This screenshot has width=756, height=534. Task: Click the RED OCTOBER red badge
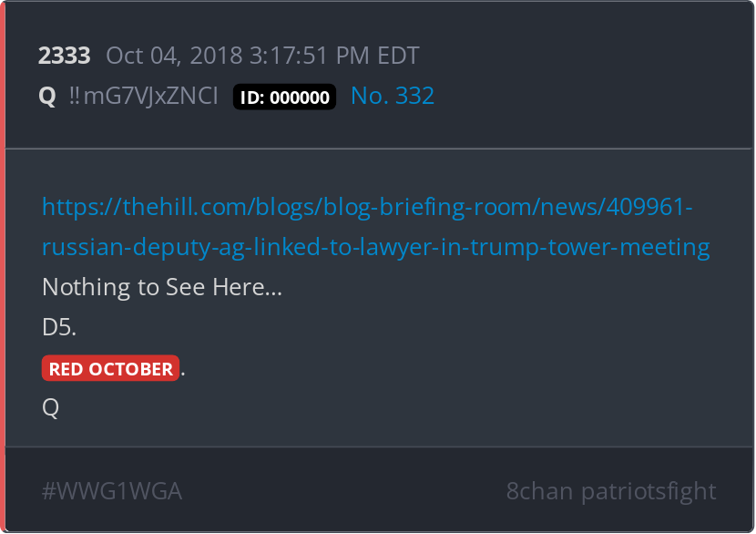tap(110, 368)
